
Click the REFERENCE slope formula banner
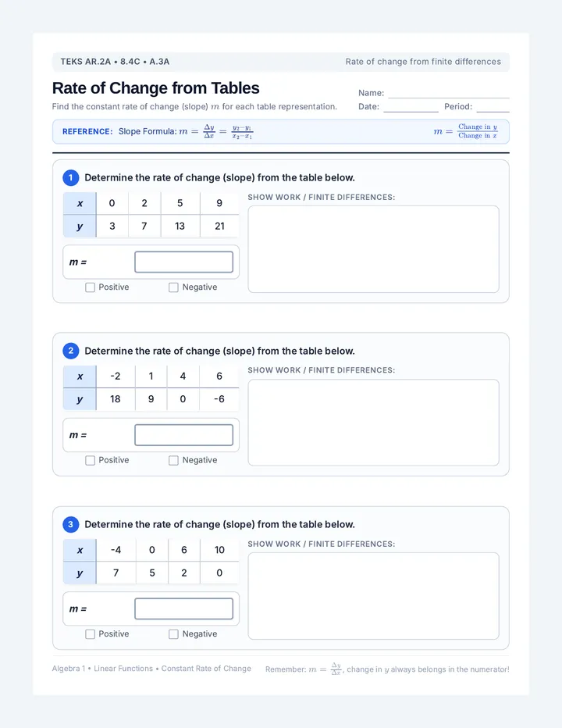click(281, 131)
